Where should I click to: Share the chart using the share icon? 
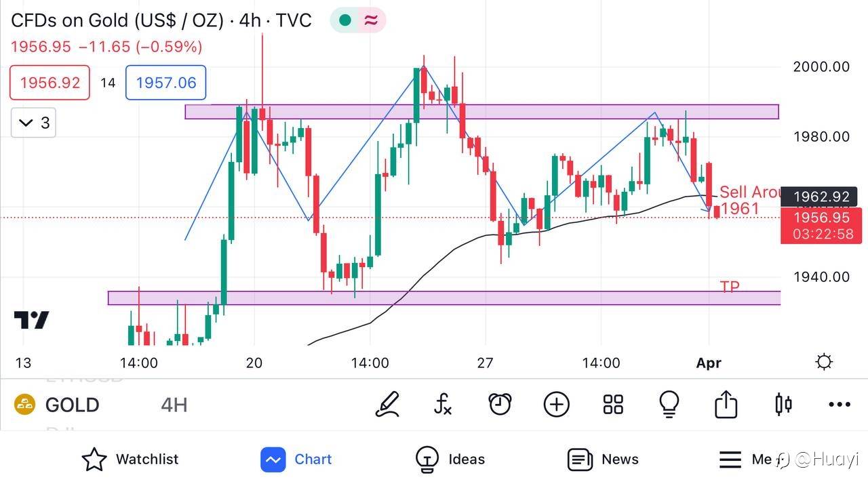click(726, 405)
